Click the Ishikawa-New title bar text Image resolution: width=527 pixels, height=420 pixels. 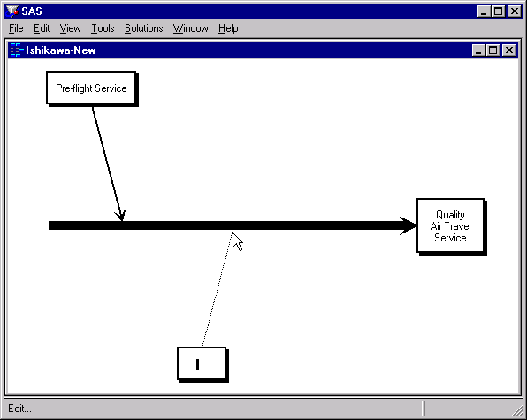61,50
